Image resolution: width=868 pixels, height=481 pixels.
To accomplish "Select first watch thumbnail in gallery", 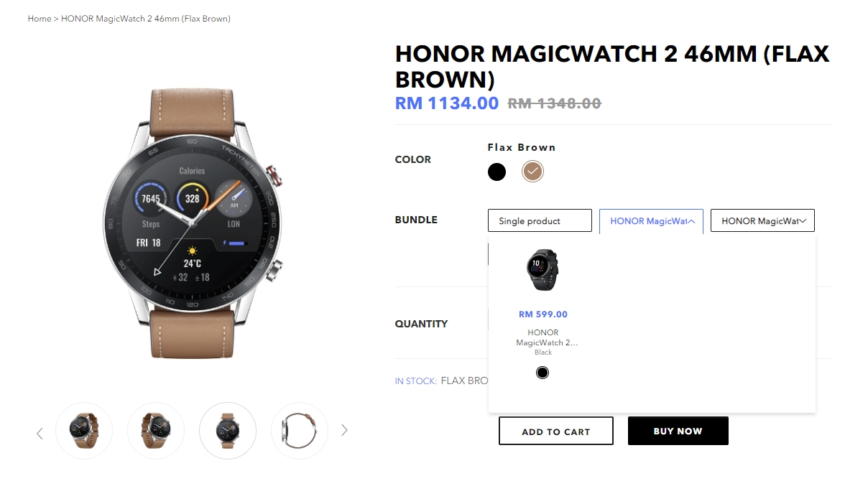I will tap(84, 431).
